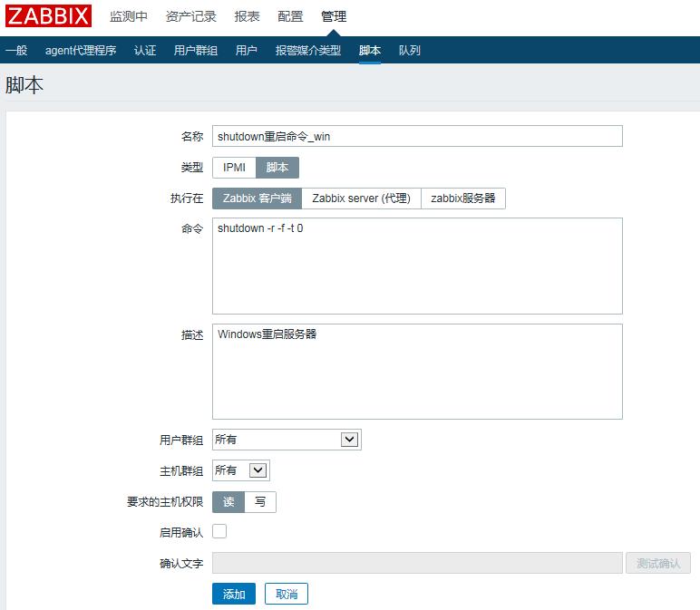The width and height of the screenshot is (700, 610).
Task: Open the 管理 top menu
Action: pyautogui.click(x=334, y=16)
